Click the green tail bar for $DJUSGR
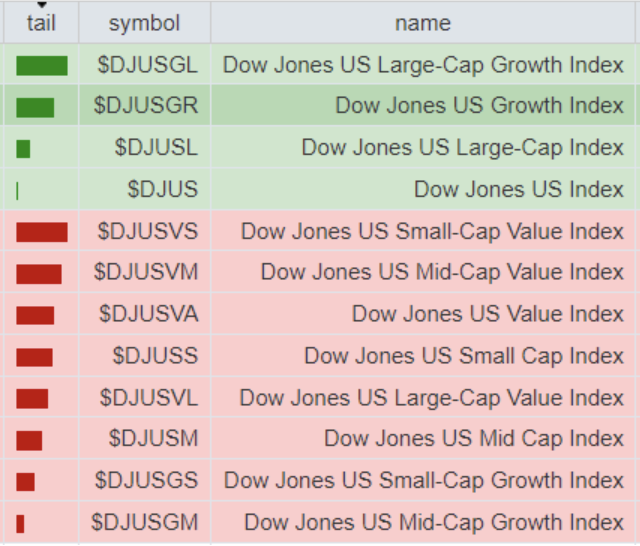The height and width of the screenshot is (546, 640). 35,107
